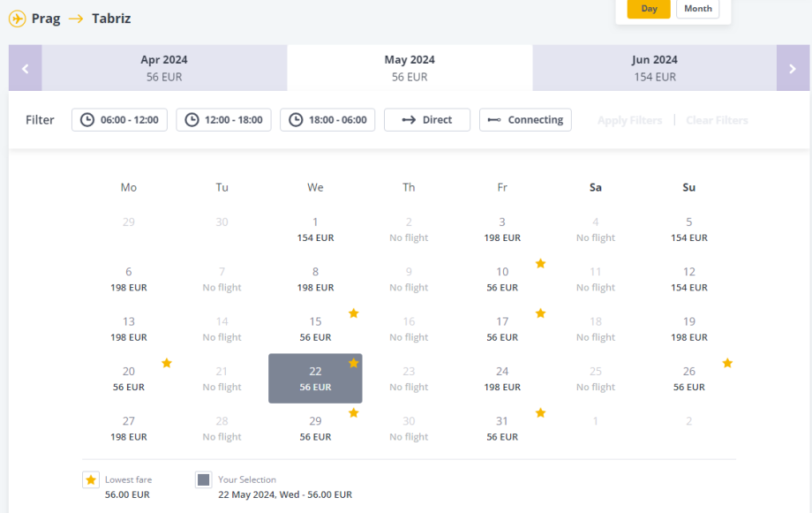Click the airplane icon beside Prag

(x=17, y=19)
